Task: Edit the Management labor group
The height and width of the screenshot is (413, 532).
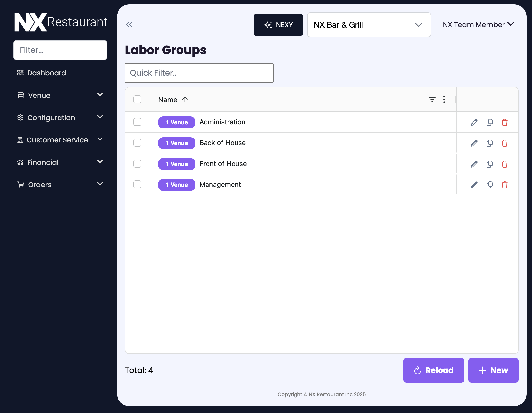Action: tap(474, 185)
